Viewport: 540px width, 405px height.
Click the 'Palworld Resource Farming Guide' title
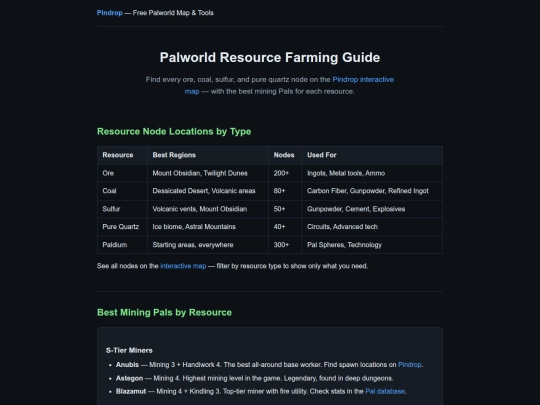click(270, 57)
